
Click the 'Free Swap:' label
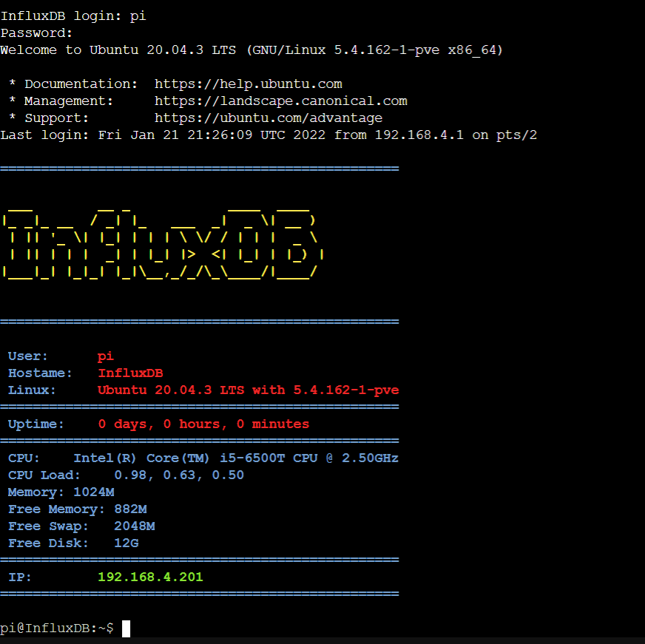49,526
